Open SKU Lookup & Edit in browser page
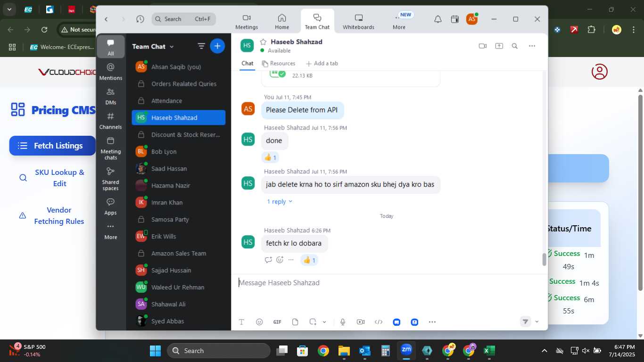This screenshot has height=362, width=644. click(53, 178)
